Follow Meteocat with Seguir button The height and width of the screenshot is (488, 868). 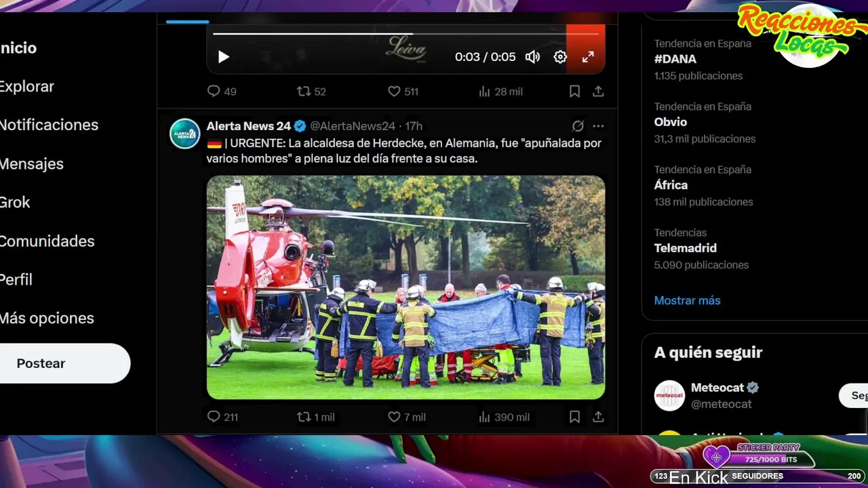point(854,396)
